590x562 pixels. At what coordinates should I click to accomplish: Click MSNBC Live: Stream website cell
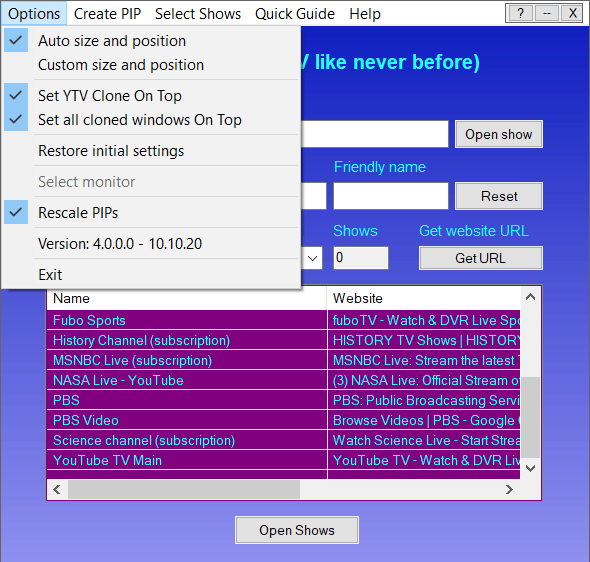point(424,360)
